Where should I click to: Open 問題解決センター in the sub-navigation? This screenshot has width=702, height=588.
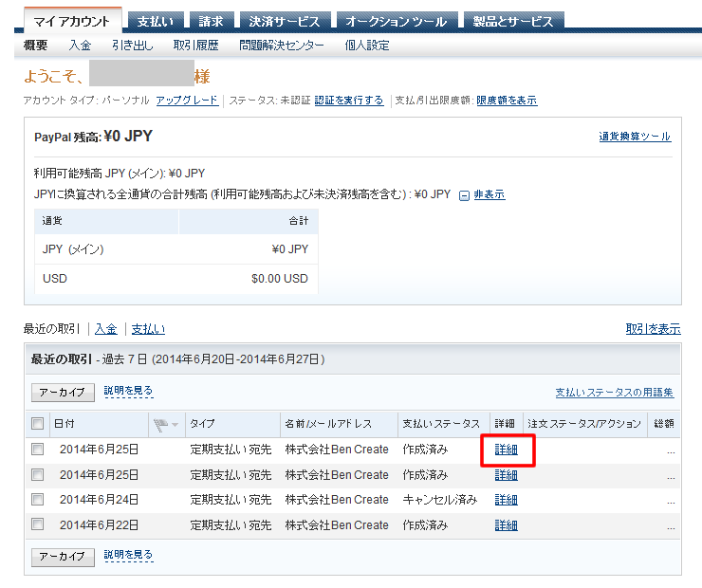click(x=282, y=45)
